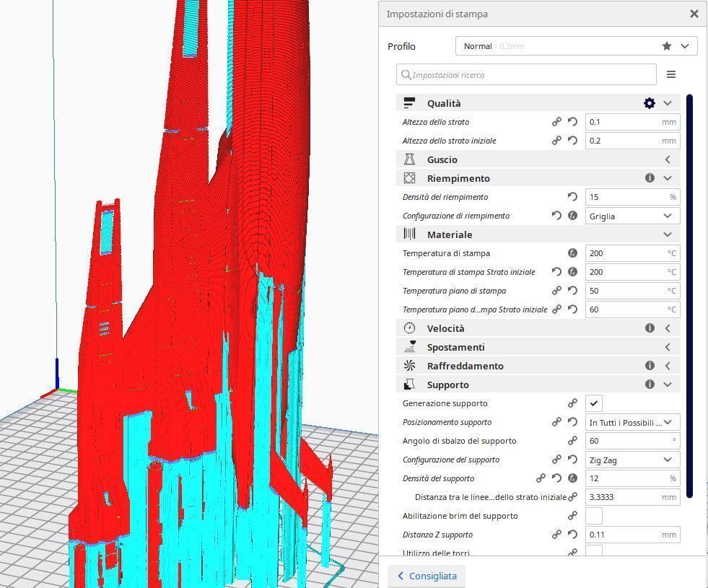Edit Distanza Z supporto field
The height and width of the screenshot is (588, 708).
pos(633,535)
